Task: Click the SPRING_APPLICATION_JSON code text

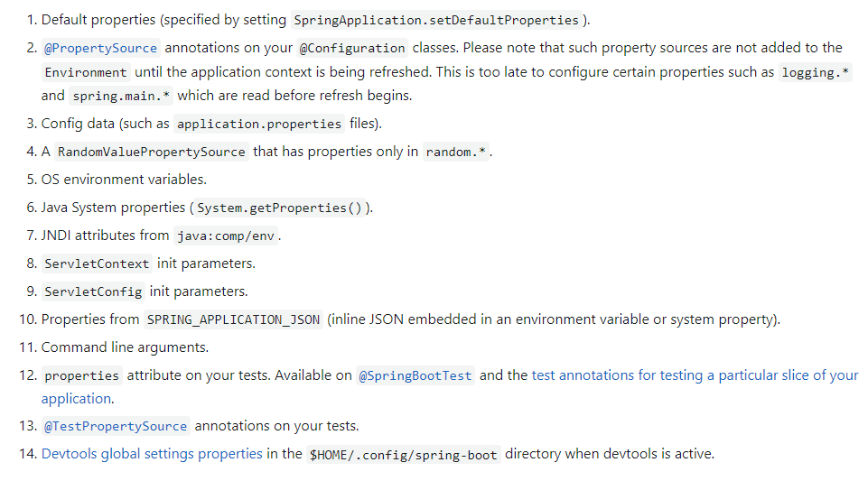Action: 233,320
